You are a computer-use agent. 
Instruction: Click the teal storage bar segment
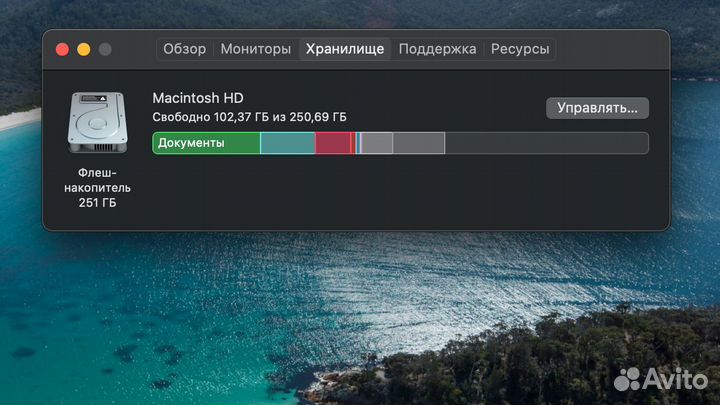287,143
